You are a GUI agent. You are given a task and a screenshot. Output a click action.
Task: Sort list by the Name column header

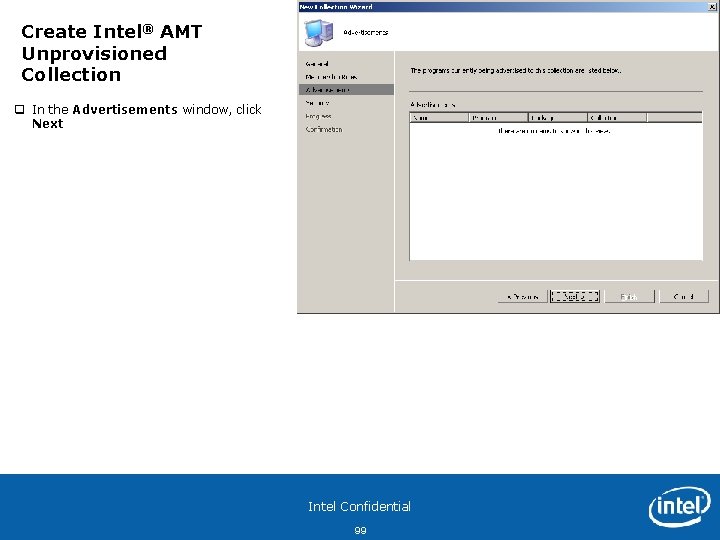(439, 118)
